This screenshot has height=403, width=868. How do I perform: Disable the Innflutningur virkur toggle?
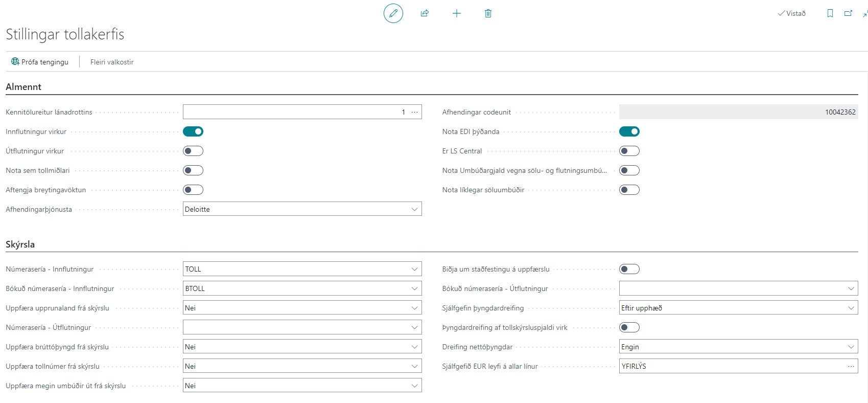(x=193, y=131)
